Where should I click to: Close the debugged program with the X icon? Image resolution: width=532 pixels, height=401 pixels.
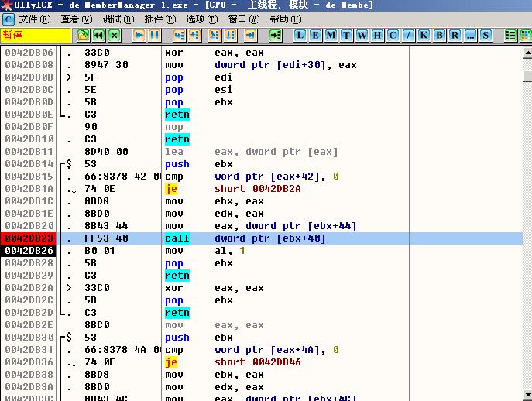[115, 35]
